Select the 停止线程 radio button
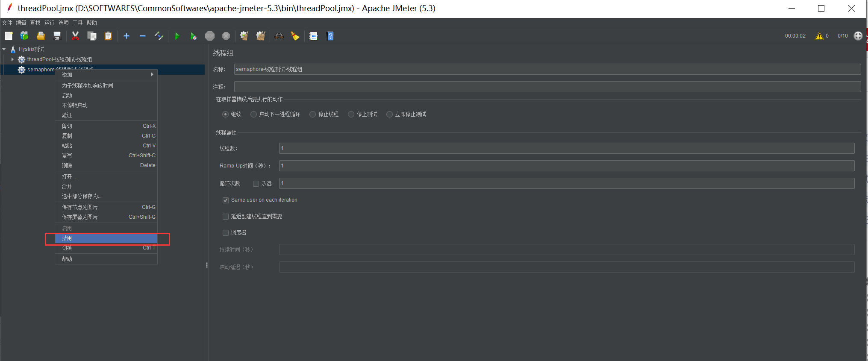868x361 pixels. coord(312,114)
